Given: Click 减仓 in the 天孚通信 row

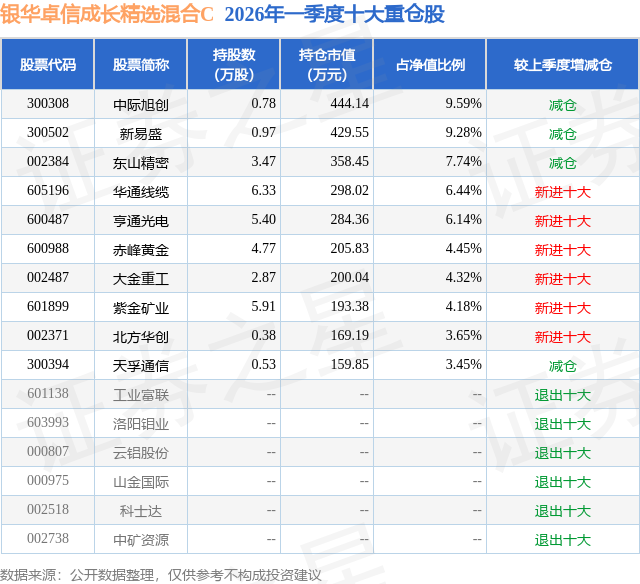Looking at the screenshot, I should point(563,366).
